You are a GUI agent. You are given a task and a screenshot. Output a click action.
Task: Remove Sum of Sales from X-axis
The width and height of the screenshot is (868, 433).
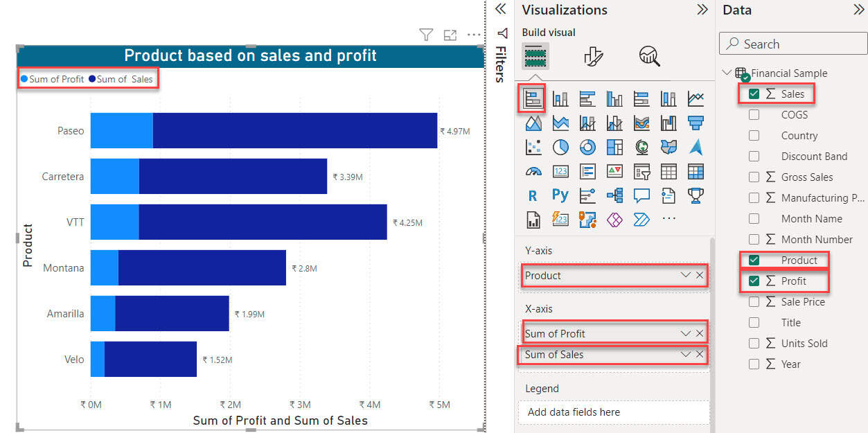tap(700, 354)
